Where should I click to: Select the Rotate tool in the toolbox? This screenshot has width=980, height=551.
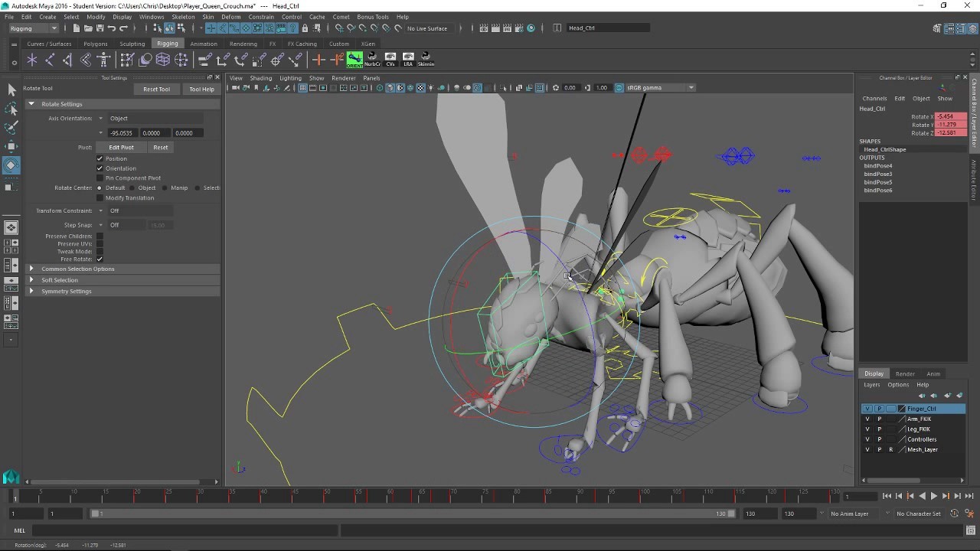click(x=11, y=165)
